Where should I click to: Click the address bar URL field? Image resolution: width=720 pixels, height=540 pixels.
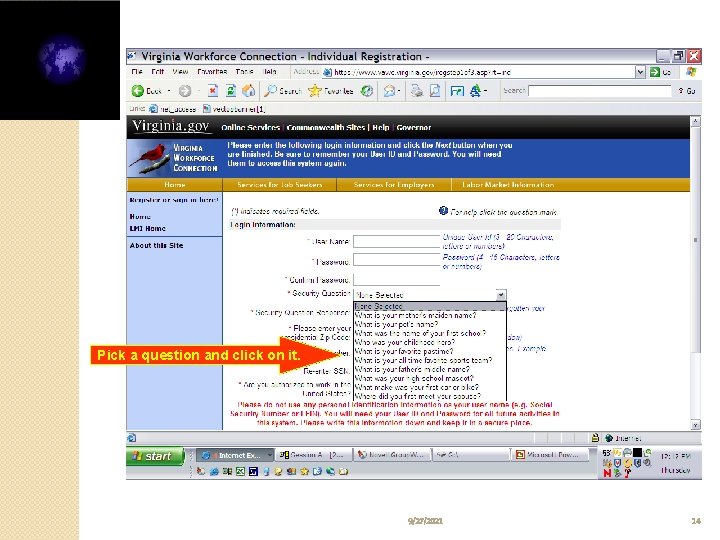[x=478, y=72]
